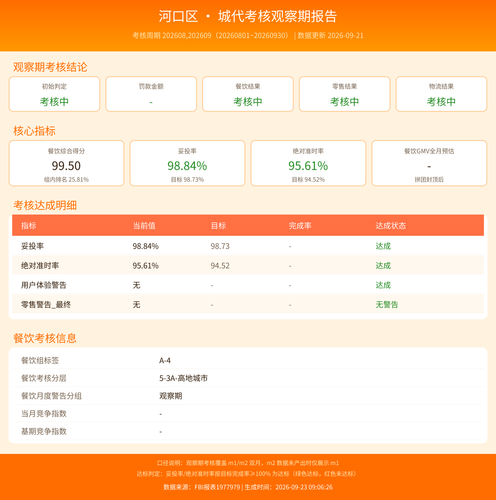Image resolution: width=496 pixels, height=500 pixels.
Task: Select the 餐饮综合得分 value 99.50
Action: (66, 166)
